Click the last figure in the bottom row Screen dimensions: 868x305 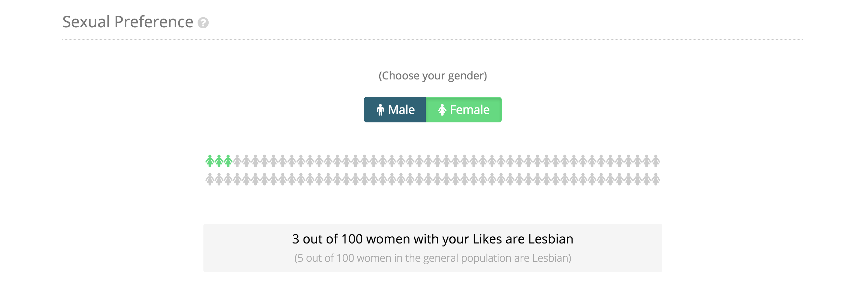(x=656, y=179)
